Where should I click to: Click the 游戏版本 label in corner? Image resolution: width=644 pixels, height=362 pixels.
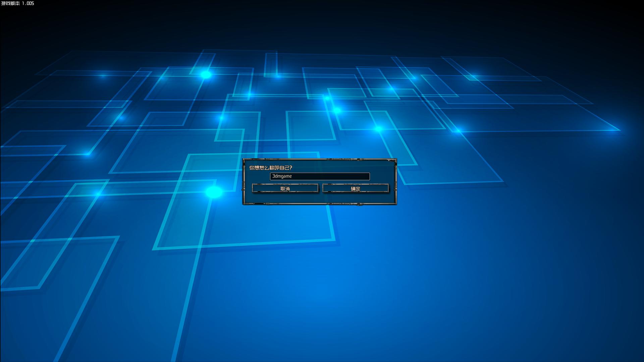coord(10,3)
